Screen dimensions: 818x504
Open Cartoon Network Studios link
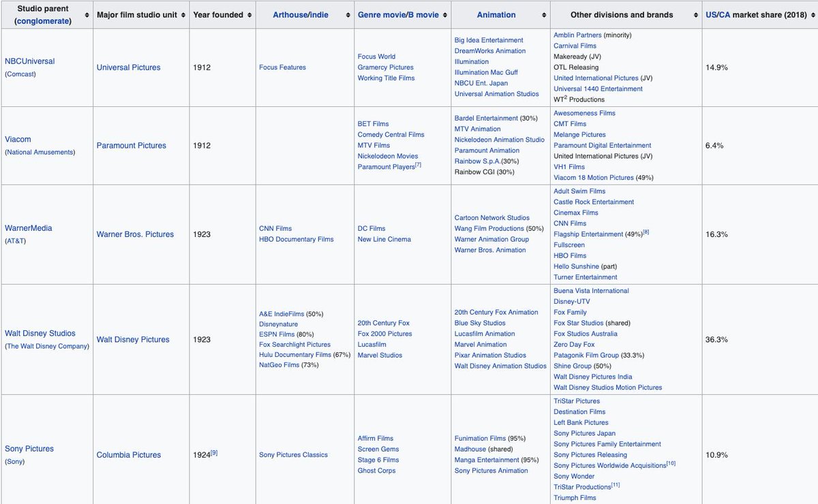pyautogui.click(x=492, y=218)
